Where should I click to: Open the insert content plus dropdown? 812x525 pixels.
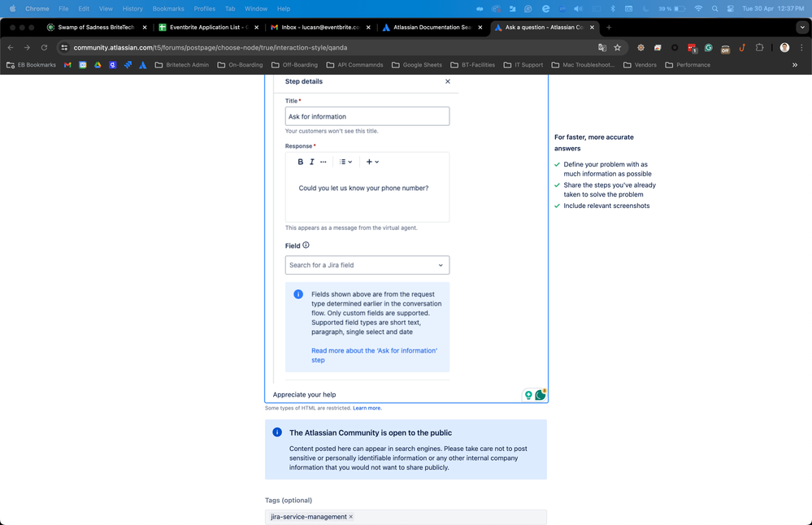click(x=371, y=162)
